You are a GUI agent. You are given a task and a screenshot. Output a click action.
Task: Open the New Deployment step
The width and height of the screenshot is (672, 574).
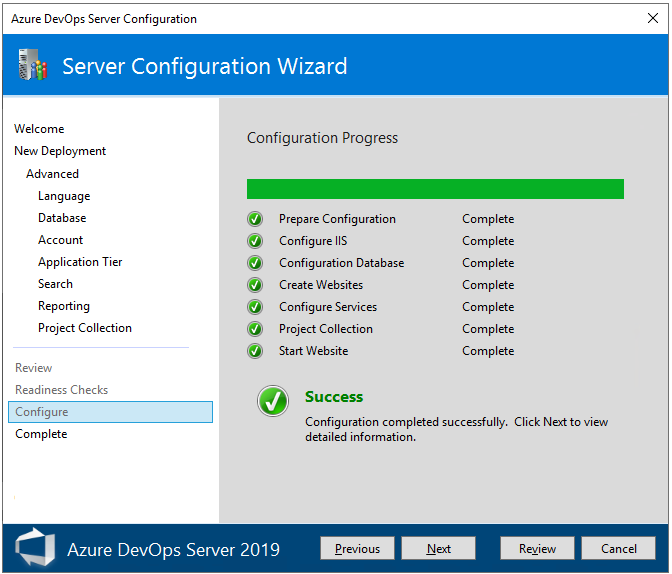[x=60, y=151]
